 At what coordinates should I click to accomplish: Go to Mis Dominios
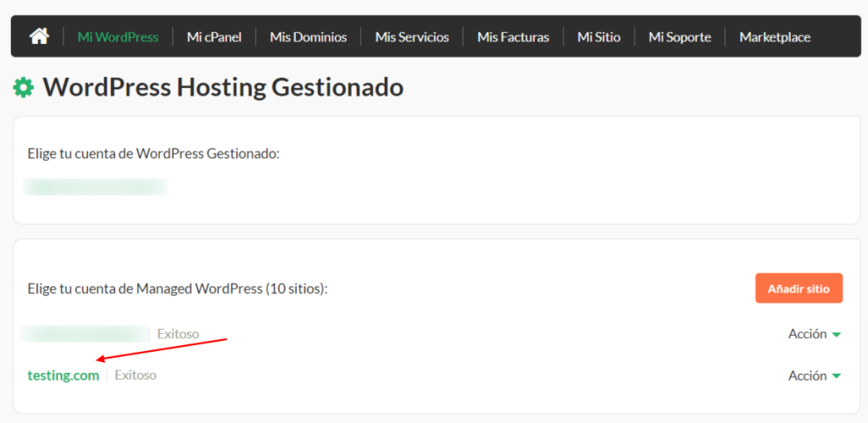click(x=309, y=37)
